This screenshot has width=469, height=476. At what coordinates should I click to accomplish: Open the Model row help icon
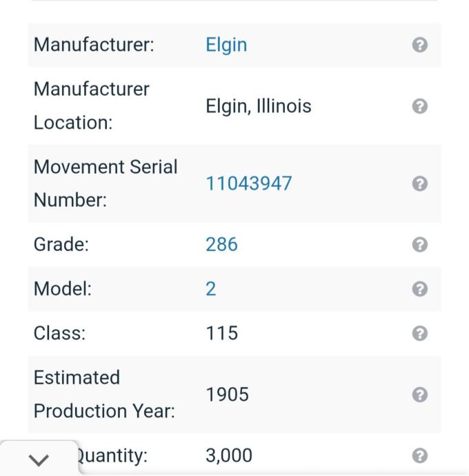click(x=419, y=289)
